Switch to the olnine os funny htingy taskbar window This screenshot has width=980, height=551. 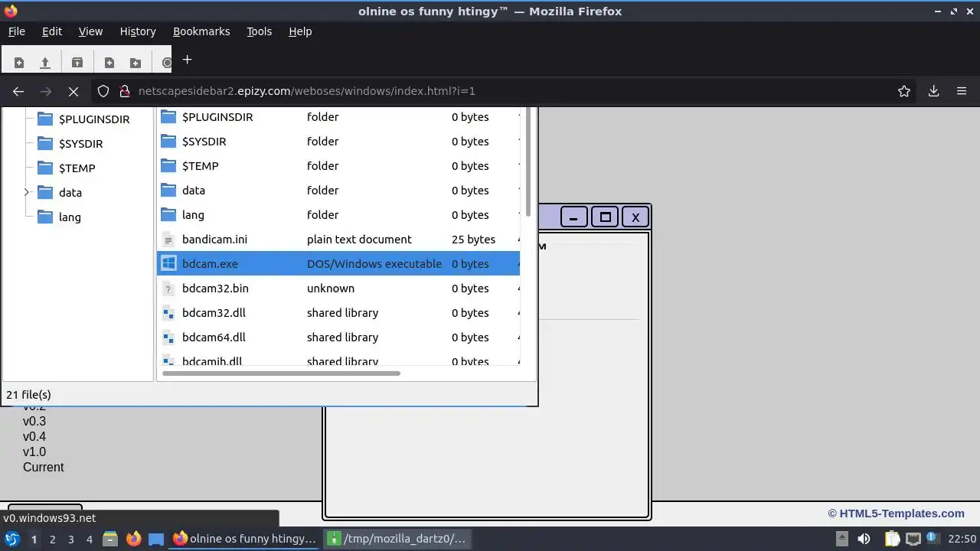244,539
